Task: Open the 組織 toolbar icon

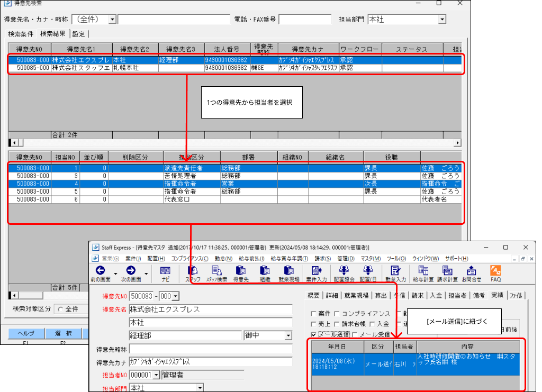Action: pos(265,270)
